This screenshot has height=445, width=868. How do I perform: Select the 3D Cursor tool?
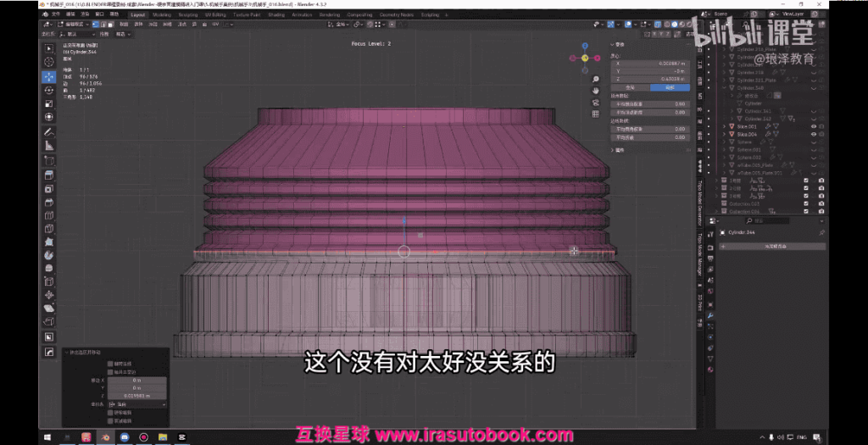point(48,62)
